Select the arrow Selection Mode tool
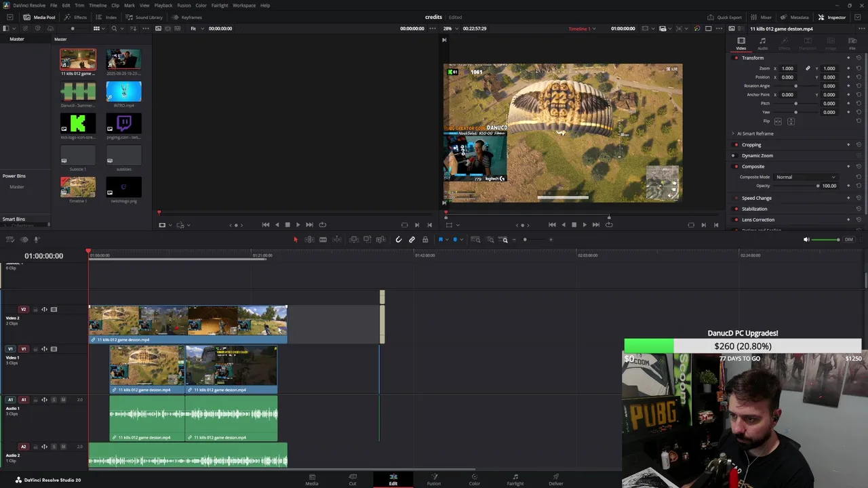The width and height of the screenshot is (868, 488). point(296,239)
